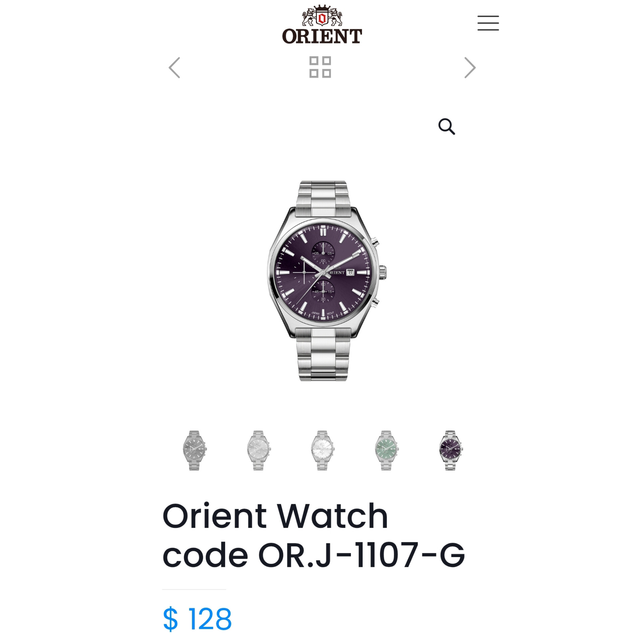Image resolution: width=644 pixels, height=644 pixels.
Task: Click the crown on the main watch
Action: 383,272
